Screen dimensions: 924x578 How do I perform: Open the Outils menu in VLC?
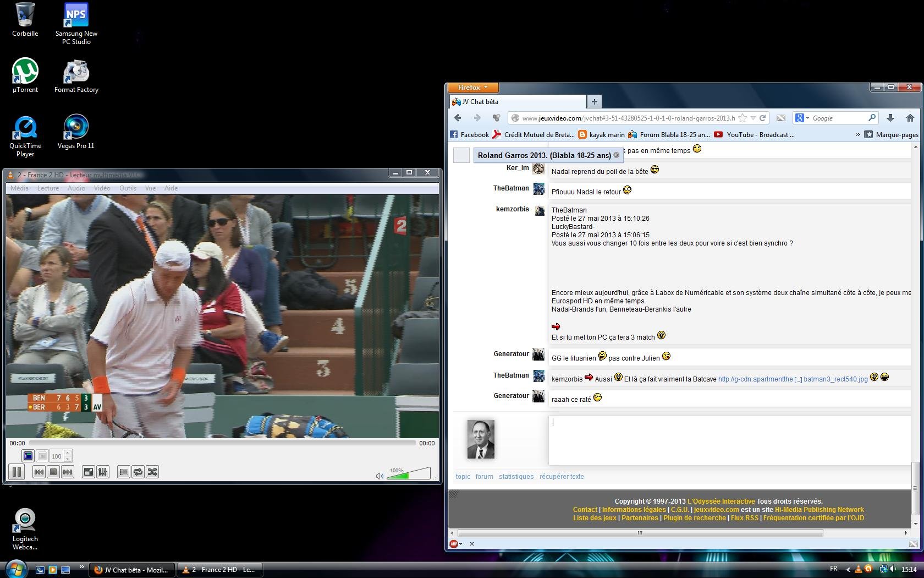[128, 188]
